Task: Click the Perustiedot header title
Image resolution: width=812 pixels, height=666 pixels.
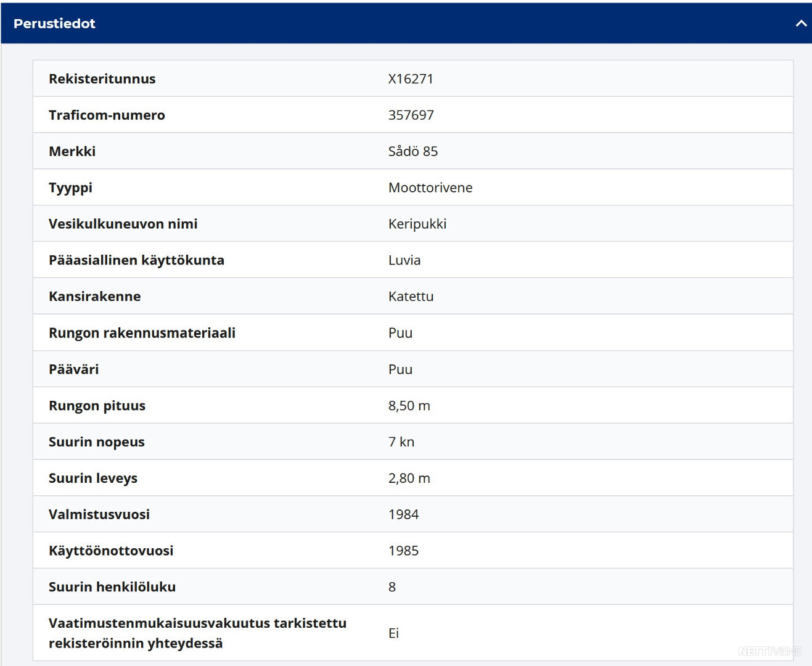Action: pyautogui.click(x=54, y=23)
